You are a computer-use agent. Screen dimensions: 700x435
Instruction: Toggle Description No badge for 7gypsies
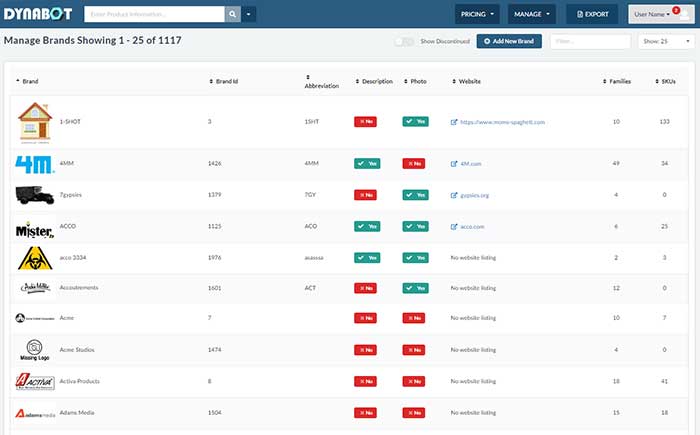click(x=365, y=195)
